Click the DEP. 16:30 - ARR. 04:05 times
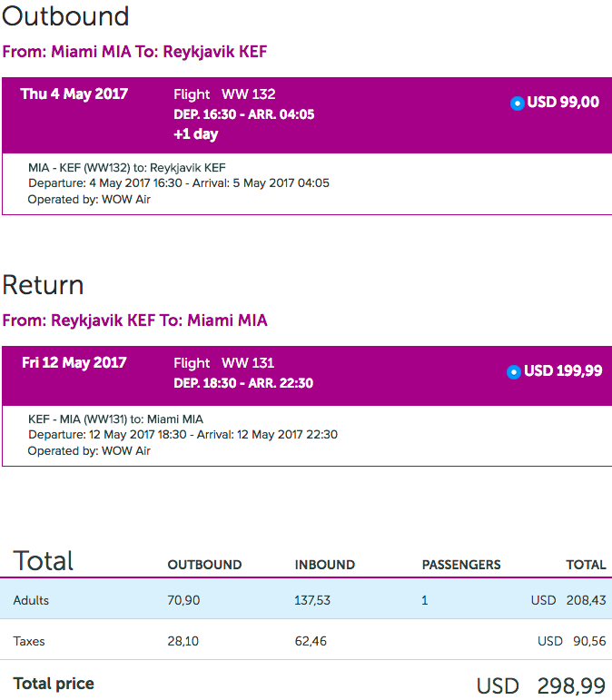 pos(243,114)
